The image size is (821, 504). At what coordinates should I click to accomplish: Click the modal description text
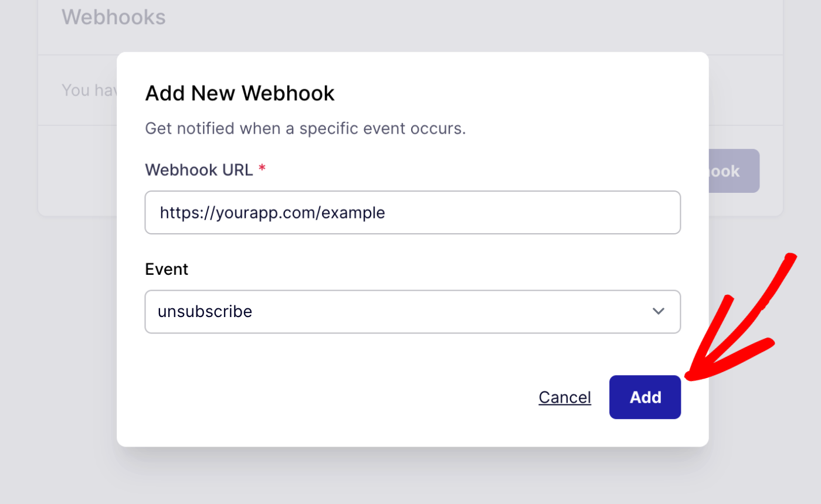305,128
